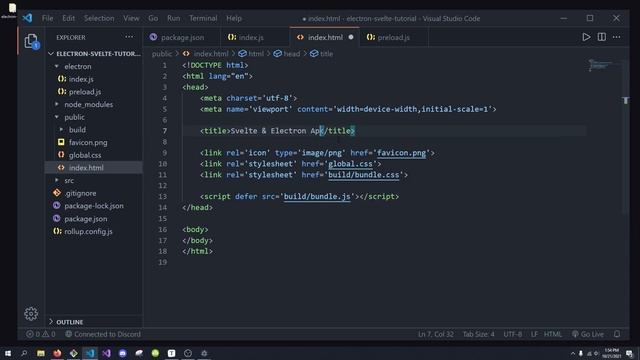Collapse the ELECTRON-SVELTE-TUTOR project root
Viewport: 640px width, 360px height.
pyautogui.click(x=95, y=53)
